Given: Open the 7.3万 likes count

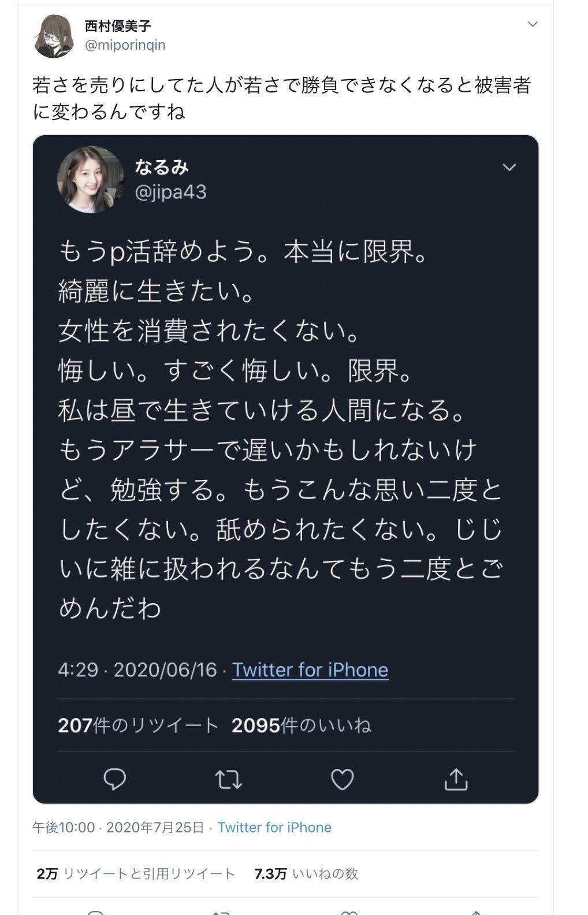Looking at the screenshot, I should tap(306, 873).
